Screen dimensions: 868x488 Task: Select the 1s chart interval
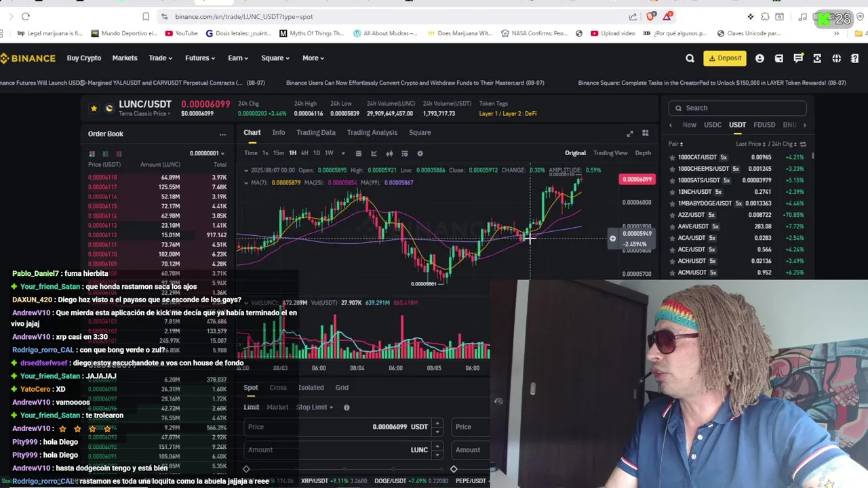pos(265,153)
